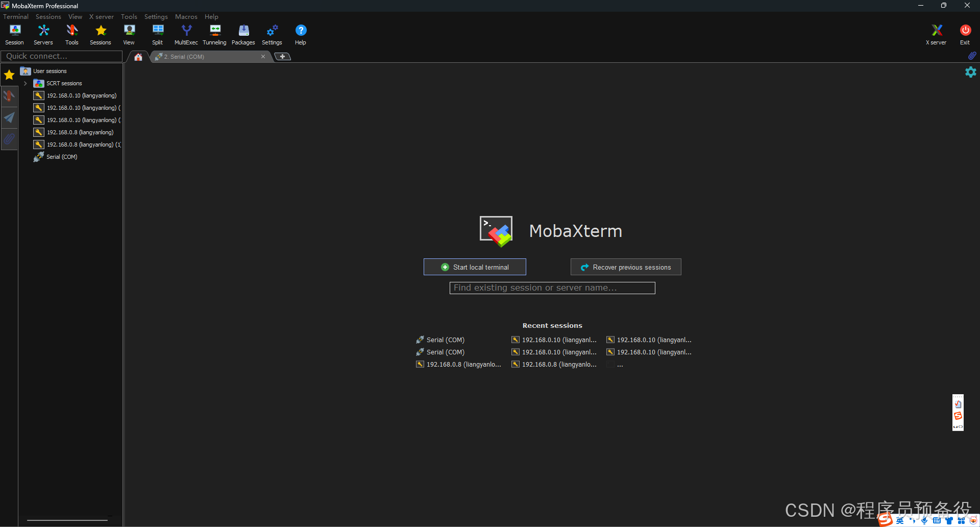Focus the Quick connect input field

[62, 56]
